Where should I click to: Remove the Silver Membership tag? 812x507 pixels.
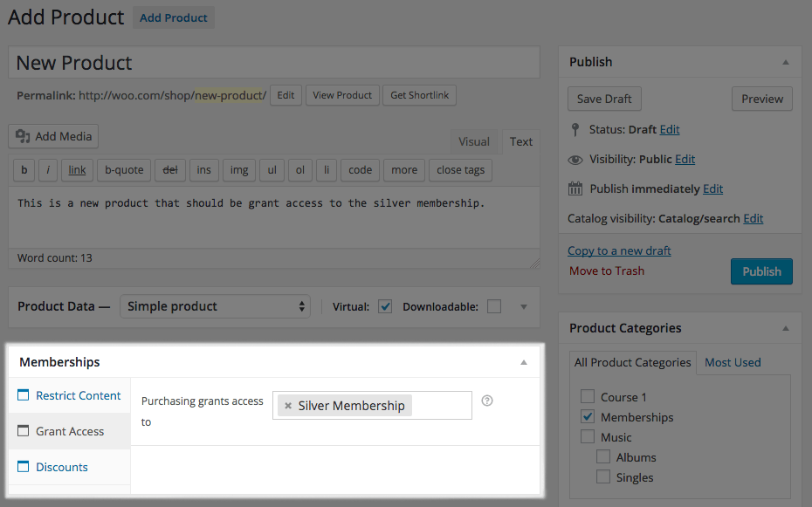pos(288,406)
